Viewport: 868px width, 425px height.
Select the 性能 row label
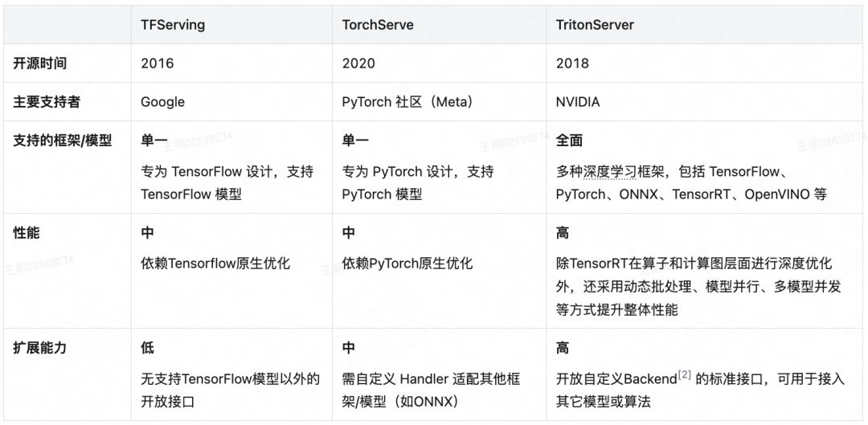(27, 233)
